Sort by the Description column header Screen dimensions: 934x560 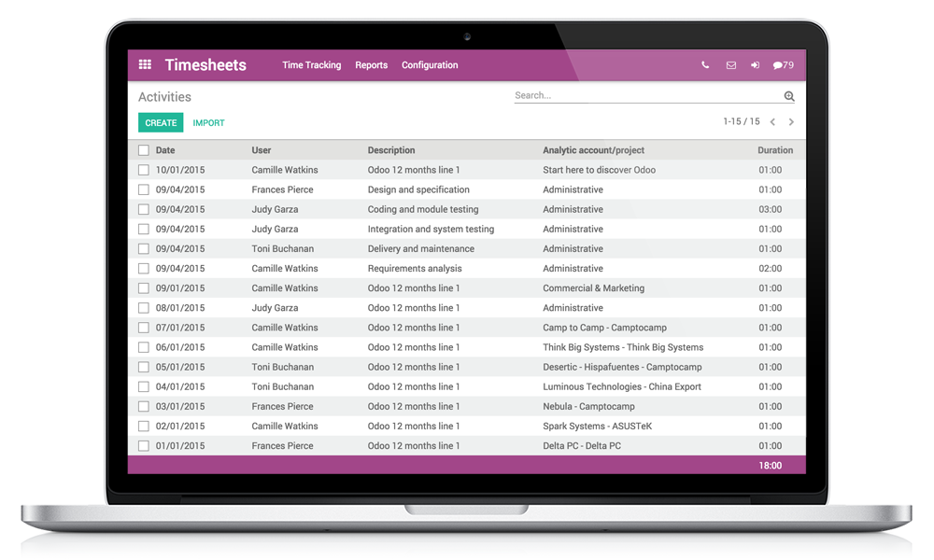point(391,150)
